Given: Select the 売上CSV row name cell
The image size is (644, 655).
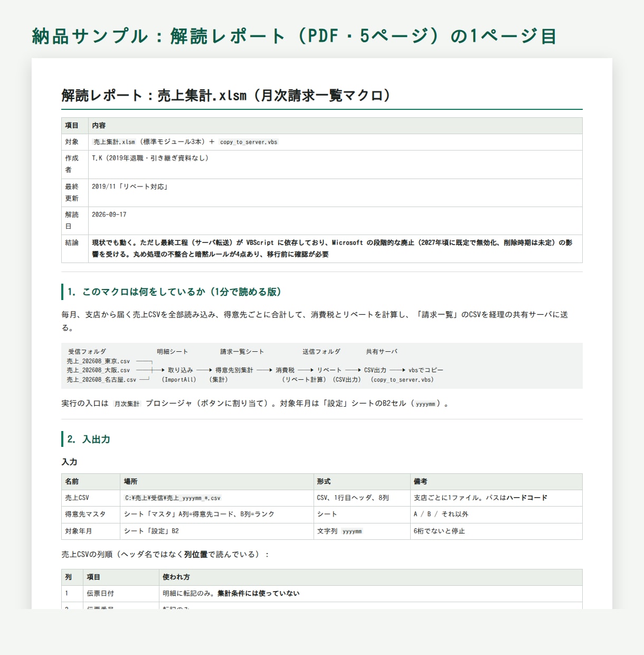Looking at the screenshot, I should [91, 498].
